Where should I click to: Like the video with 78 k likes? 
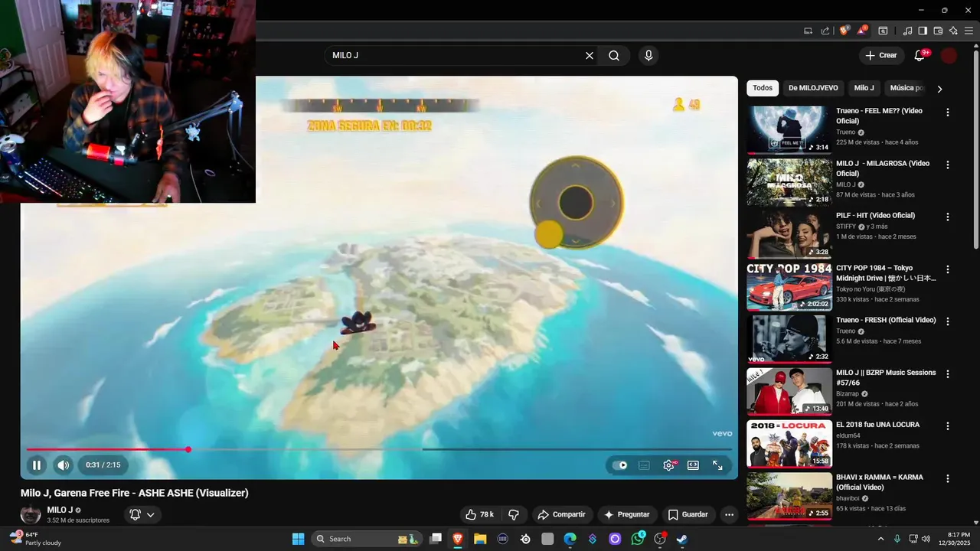479,514
